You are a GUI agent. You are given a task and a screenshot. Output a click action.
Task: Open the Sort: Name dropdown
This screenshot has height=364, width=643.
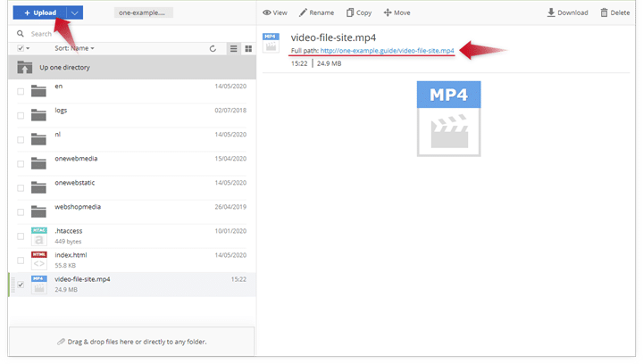(x=74, y=48)
